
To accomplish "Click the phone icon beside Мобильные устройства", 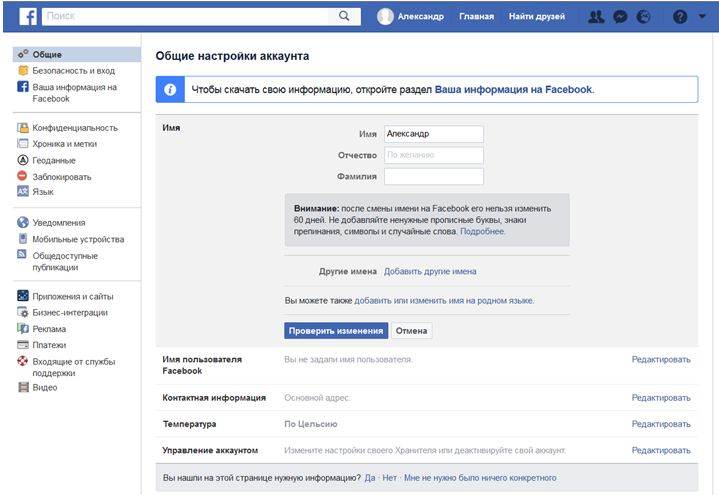I will tap(23, 239).
